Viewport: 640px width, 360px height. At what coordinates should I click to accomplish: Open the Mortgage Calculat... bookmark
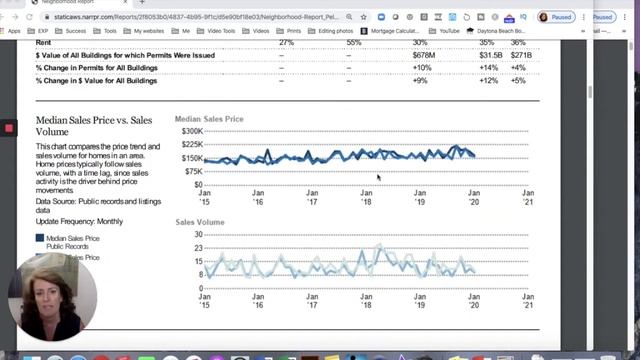390,31
